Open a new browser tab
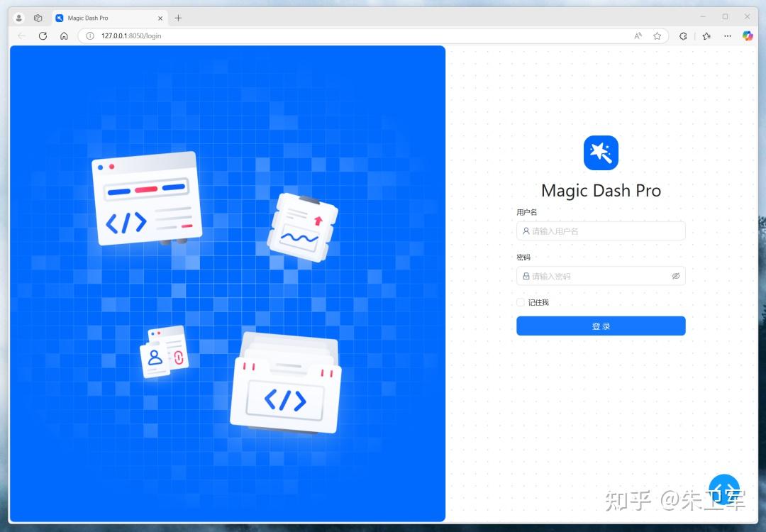Image resolution: width=766 pixels, height=532 pixels. (x=177, y=17)
